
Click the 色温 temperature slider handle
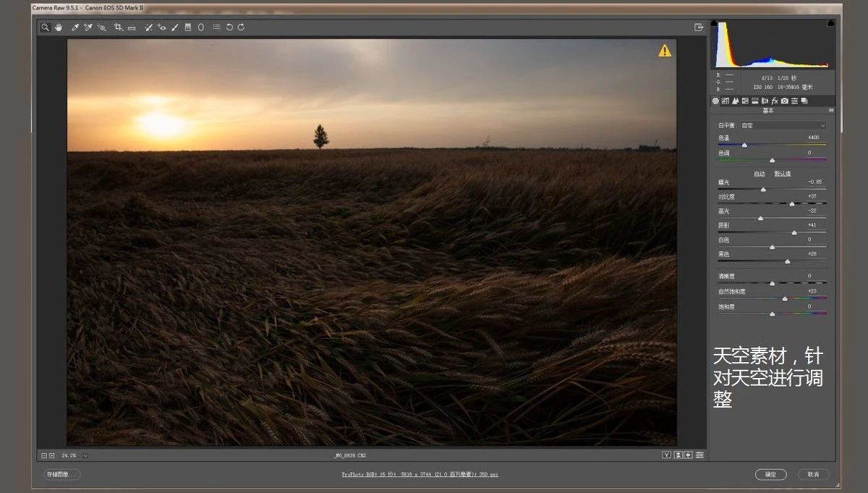(744, 146)
